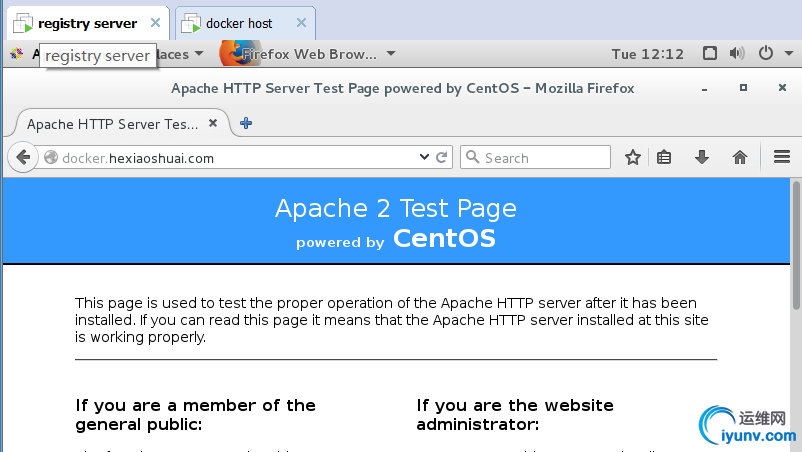The height and width of the screenshot is (452, 802).
Task: Show bookmarks list icon
Action: pyautogui.click(x=664, y=157)
